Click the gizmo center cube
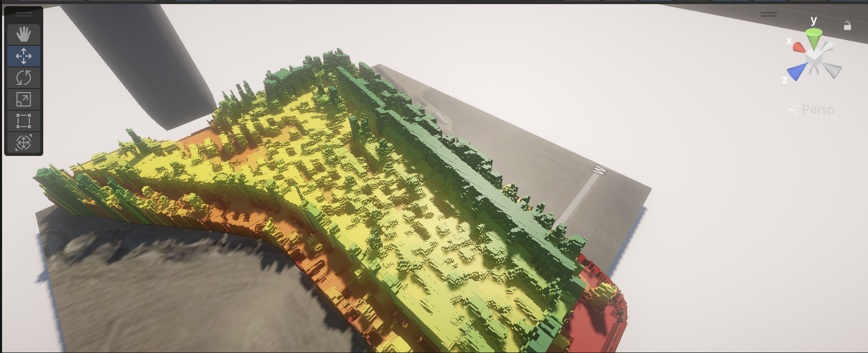 pyautogui.click(x=814, y=60)
